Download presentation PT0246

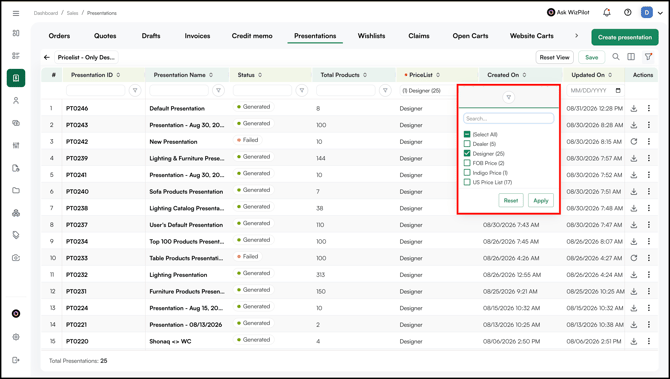pyautogui.click(x=634, y=109)
